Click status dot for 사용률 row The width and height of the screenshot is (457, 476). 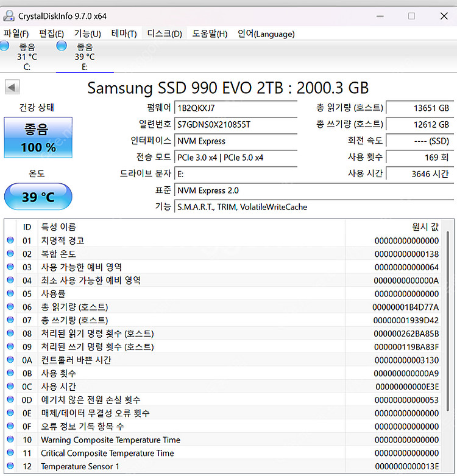tap(10, 293)
